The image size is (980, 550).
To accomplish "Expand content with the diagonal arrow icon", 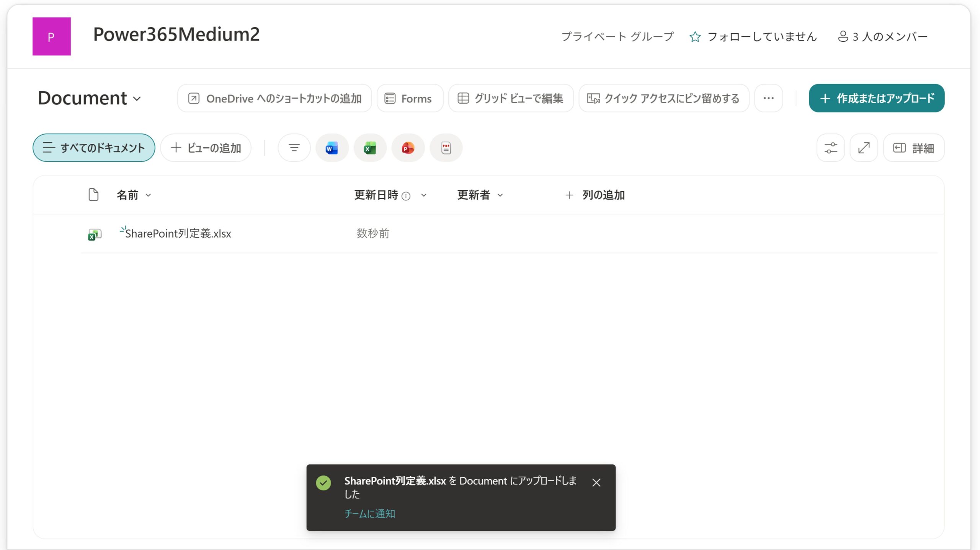I will (x=864, y=148).
